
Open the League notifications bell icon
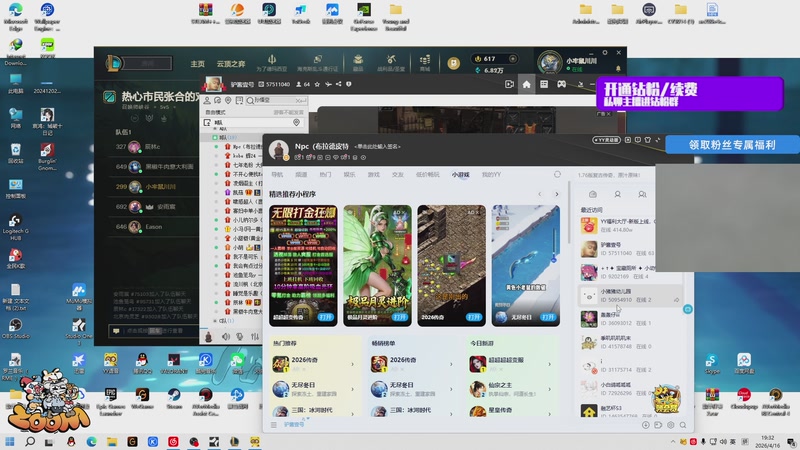(x=618, y=68)
